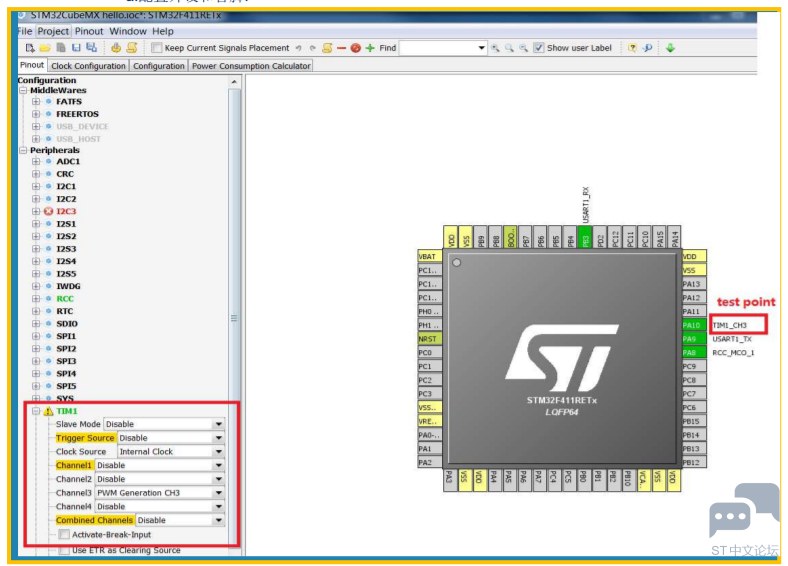This screenshot has width=788, height=566.
Task: Open the Window menu
Action: [x=128, y=31]
